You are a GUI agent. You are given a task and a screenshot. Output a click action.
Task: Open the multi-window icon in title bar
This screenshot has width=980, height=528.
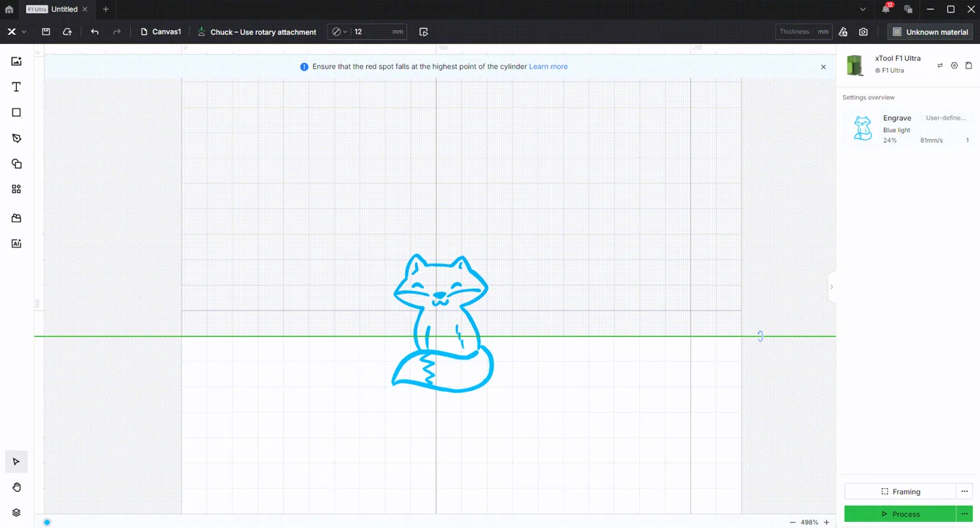point(908,9)
